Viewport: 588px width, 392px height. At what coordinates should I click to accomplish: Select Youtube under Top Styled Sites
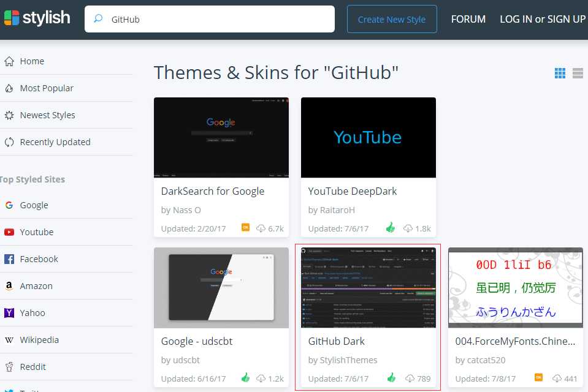tap(36, 232)
